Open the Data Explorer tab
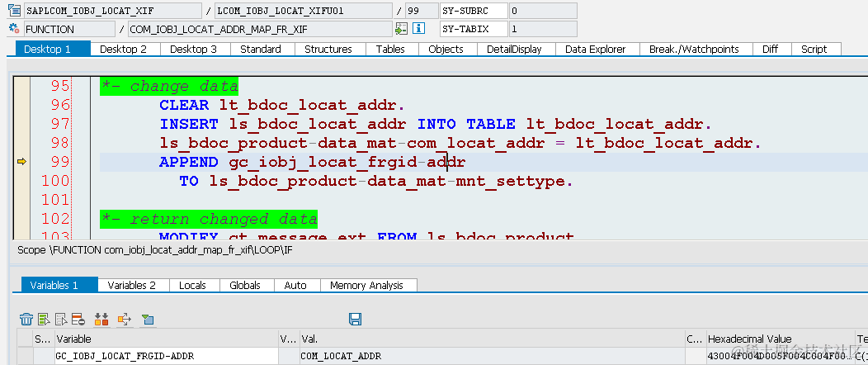 596,50
